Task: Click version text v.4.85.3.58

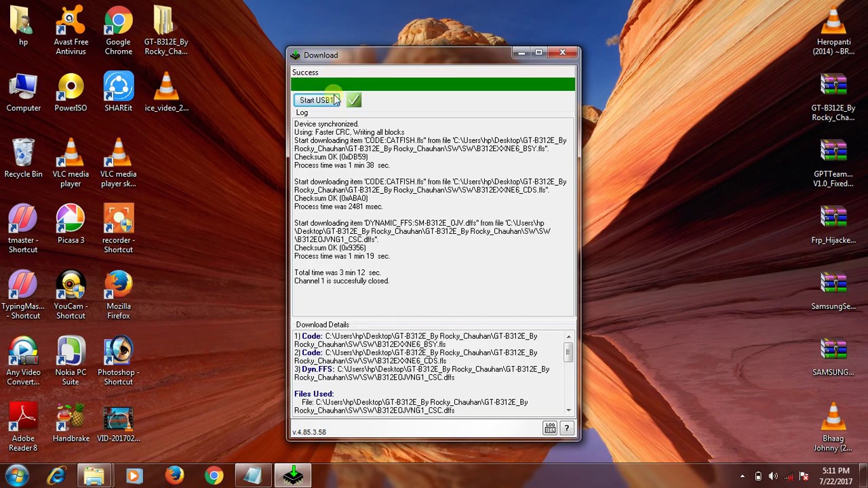Action: pyautogui.click(x=309, y=432)
